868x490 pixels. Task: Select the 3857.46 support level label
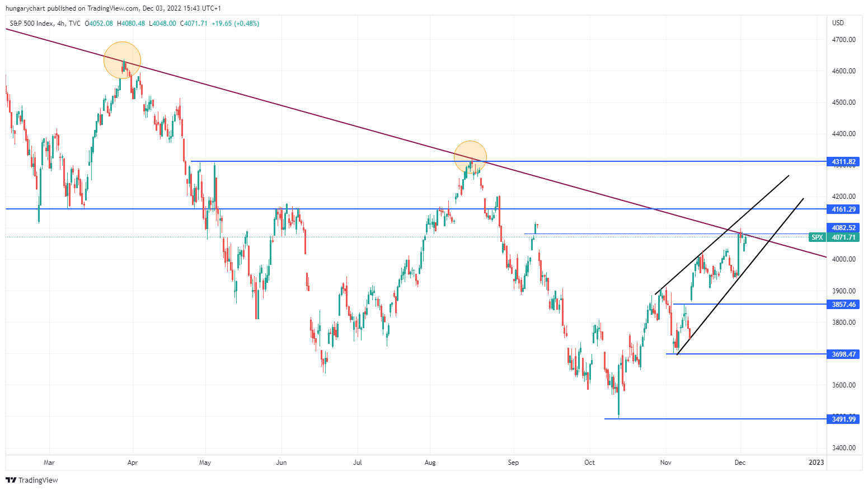coord(843,305)
